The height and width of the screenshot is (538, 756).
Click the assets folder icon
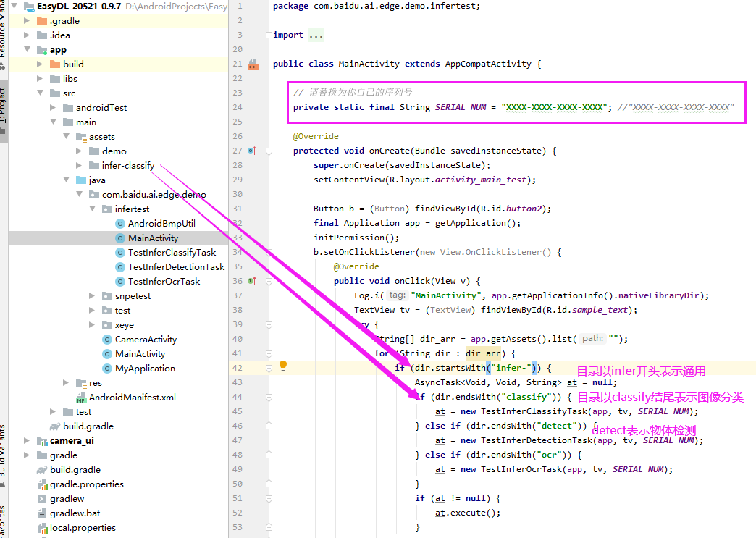81,137
